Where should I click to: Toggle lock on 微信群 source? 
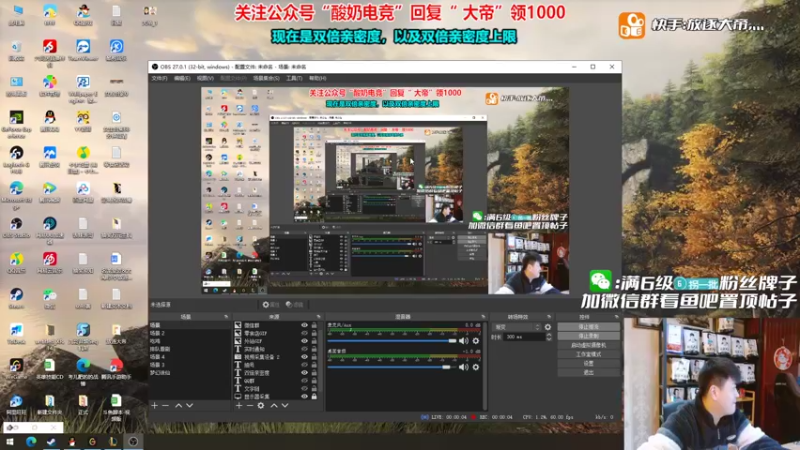pos(314,325)
